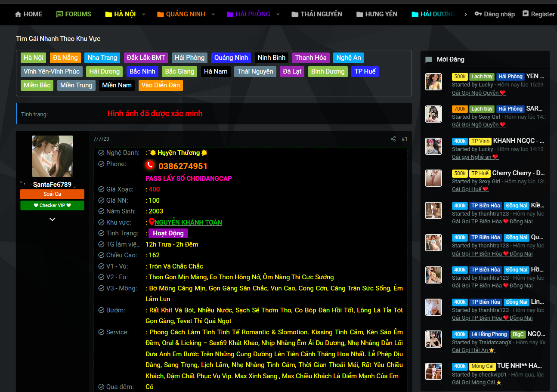557x392 pixels.
Task: Open the Hải Dương navigation menu item
Action: click(437, 14)
